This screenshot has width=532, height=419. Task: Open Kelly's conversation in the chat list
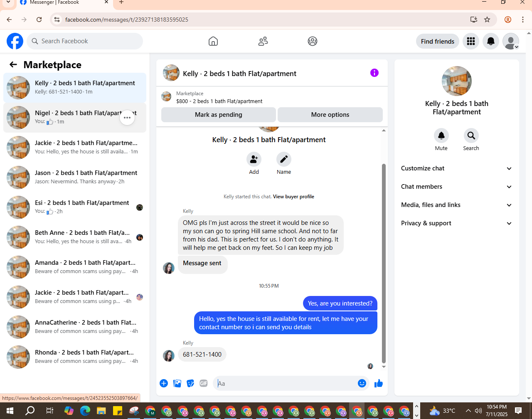pyautogui.click(x=75, y=88)
